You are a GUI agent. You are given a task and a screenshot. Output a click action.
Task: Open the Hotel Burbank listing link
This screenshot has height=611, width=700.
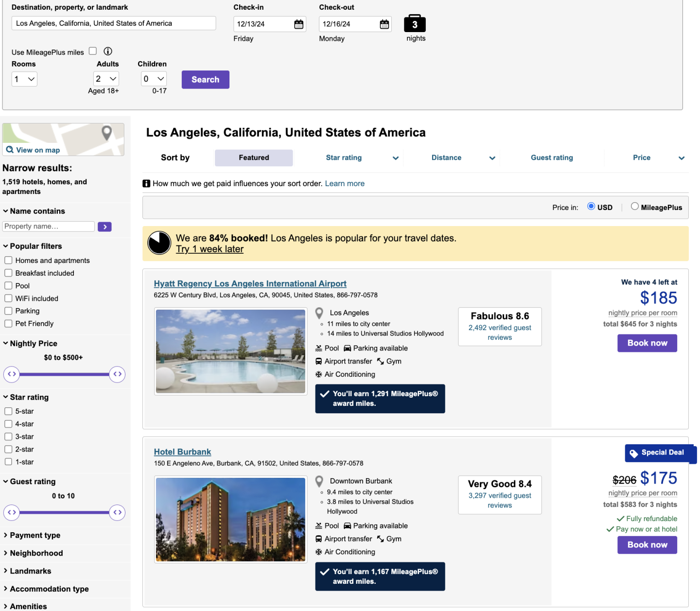[x=182, y=452]
